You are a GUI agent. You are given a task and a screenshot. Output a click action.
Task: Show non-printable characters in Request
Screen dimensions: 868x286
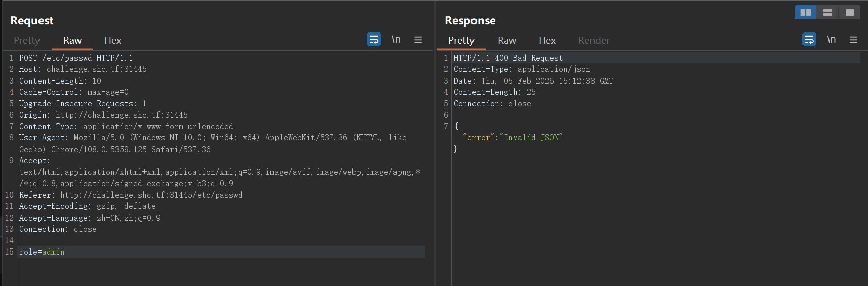(x=396, y=40)
